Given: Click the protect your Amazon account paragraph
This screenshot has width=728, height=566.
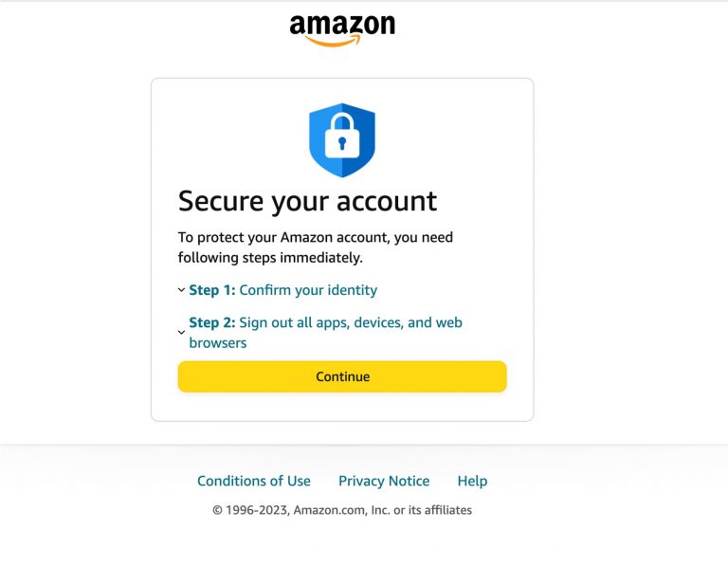Looking at the screenshot, I should (318, 237).
